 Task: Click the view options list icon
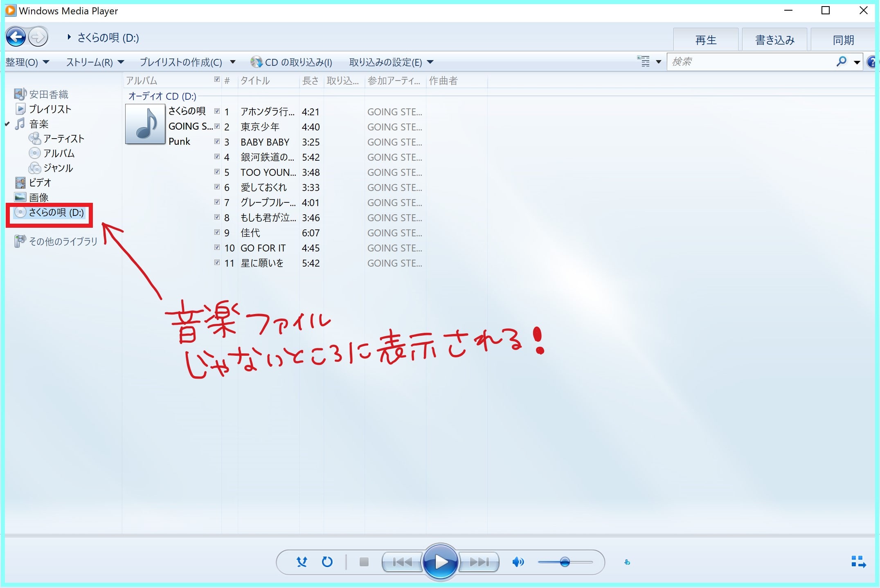[643, 62]
